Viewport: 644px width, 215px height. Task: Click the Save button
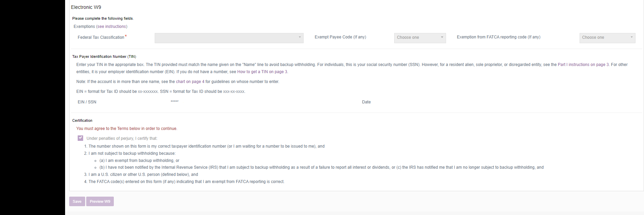(x=77, y=201)
